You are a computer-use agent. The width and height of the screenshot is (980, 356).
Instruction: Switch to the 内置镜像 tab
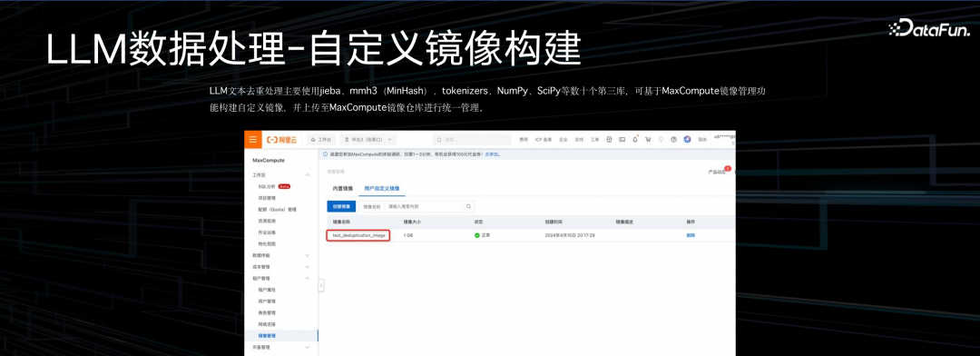[342, 188]
